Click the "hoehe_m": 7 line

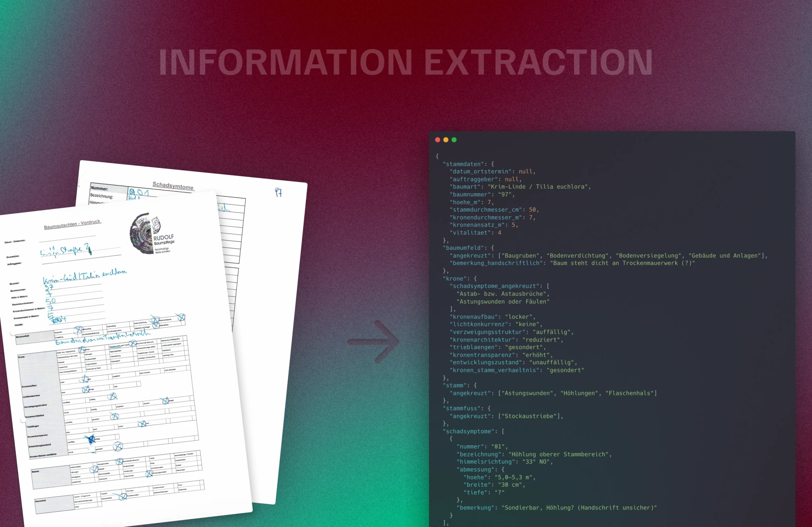472,202
